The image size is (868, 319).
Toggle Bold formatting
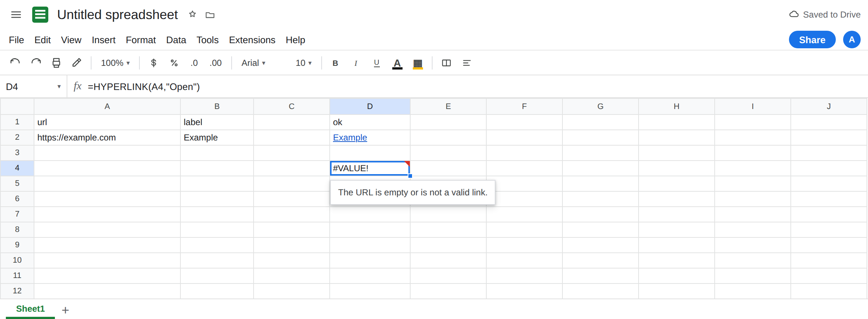335,63
